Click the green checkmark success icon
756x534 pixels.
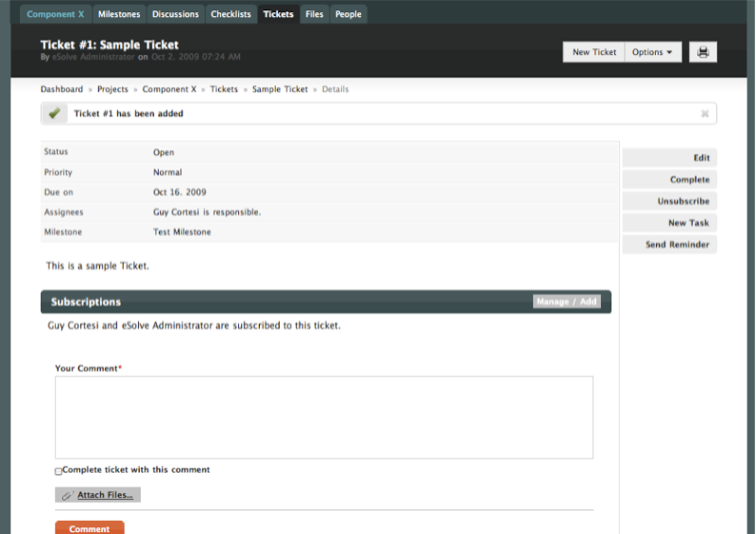point(55,113)
